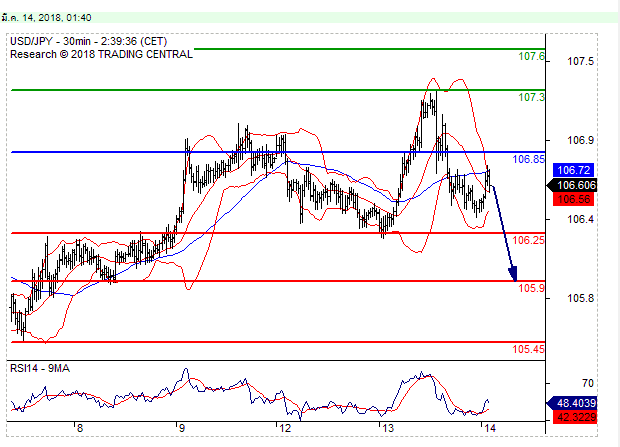Click the blue RSI value 48.4039
This screenshot has height=447, width=620.
click(572, 403)
